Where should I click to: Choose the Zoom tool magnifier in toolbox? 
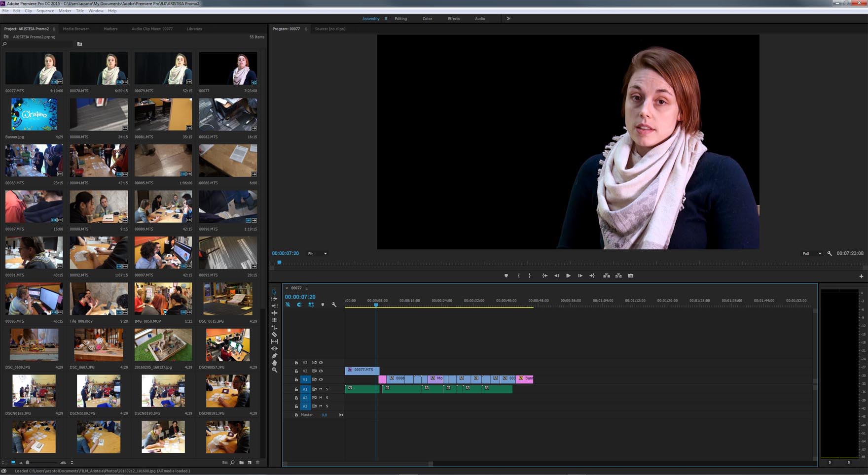(x=274, y=370)
